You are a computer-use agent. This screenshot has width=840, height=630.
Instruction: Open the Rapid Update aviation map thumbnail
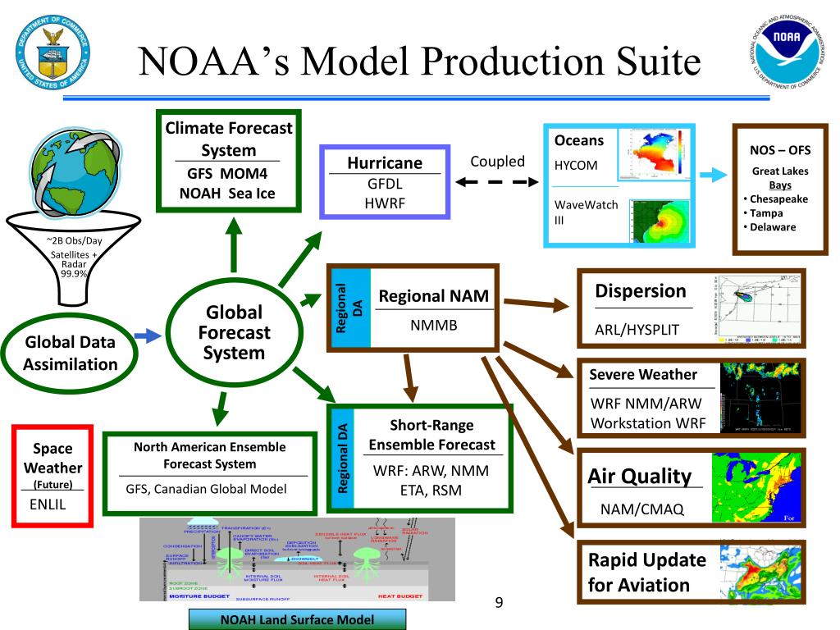[x=761, y=573]
